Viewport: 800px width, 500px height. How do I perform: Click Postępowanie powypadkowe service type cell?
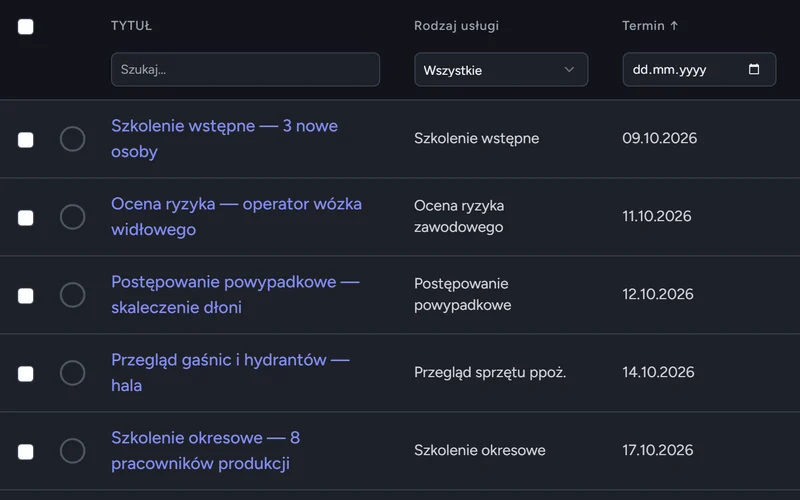point(463,294)
